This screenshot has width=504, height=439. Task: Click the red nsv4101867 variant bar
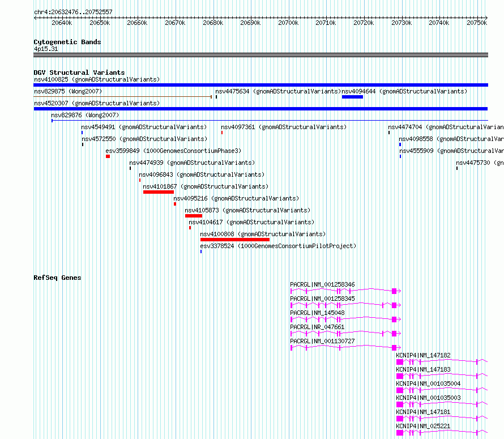(x=159, y=192)
